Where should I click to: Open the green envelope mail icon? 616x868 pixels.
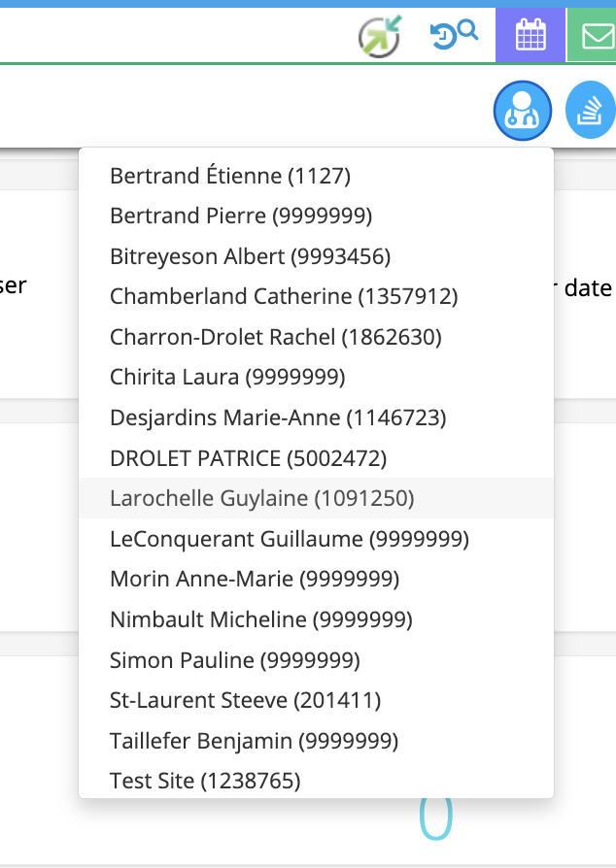pyautogui.click(x=592, y=35)
